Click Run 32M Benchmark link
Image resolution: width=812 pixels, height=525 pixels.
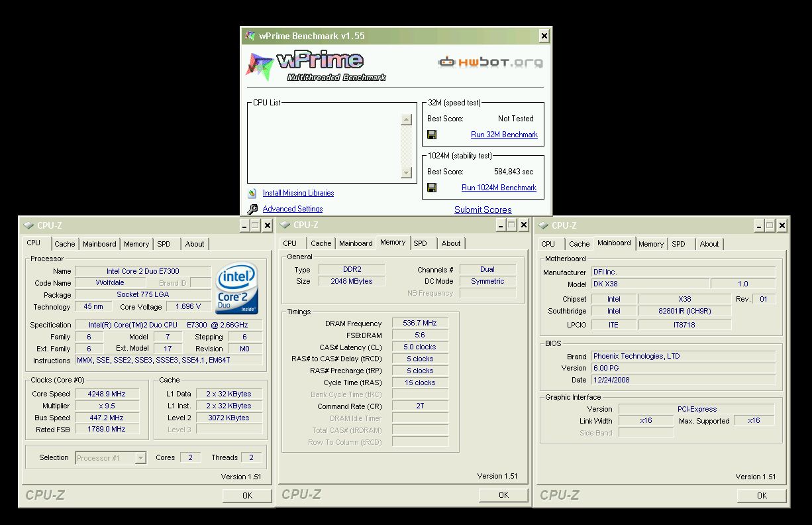pos(504,135)
